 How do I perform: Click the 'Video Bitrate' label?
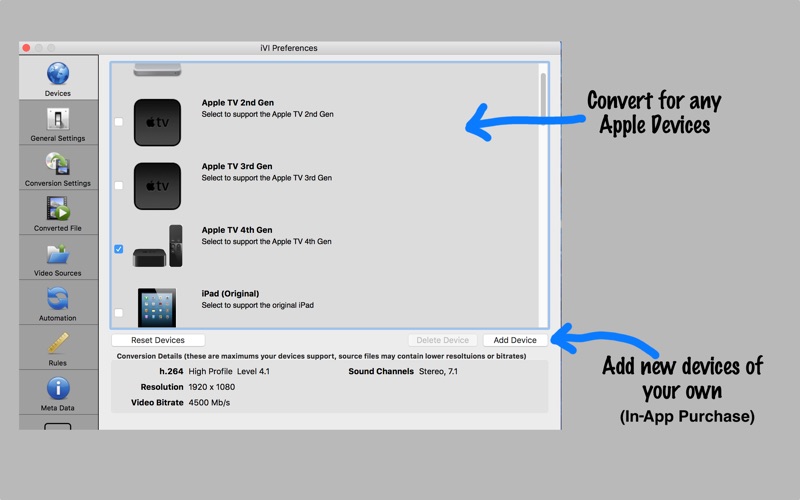[157, 403]
